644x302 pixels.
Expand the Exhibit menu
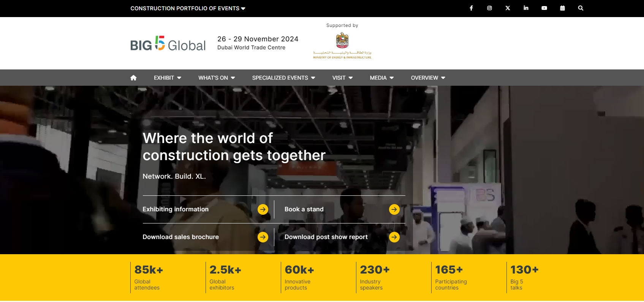tap(168, 78)
